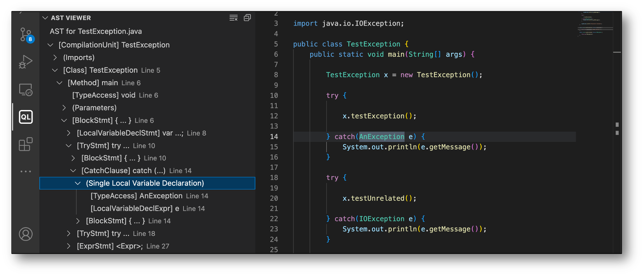Open the Run and Debug view icon
This screenshot has height=276, width=644.
tap(26, 62)
